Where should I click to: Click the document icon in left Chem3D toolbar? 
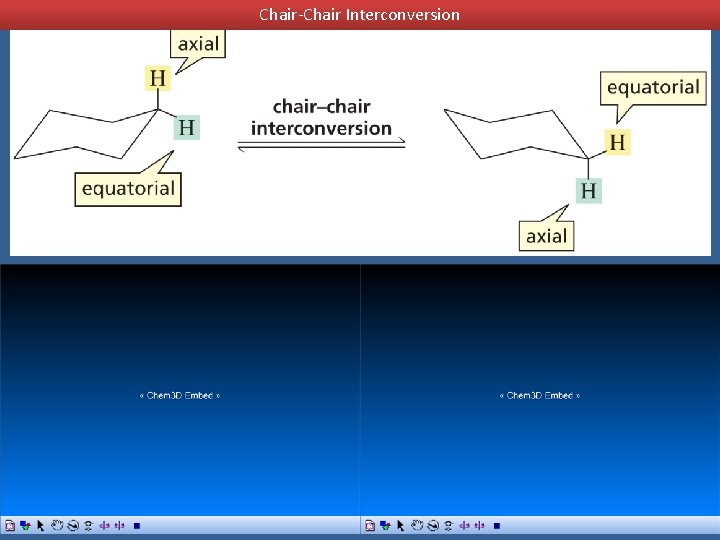coord(10,525)
